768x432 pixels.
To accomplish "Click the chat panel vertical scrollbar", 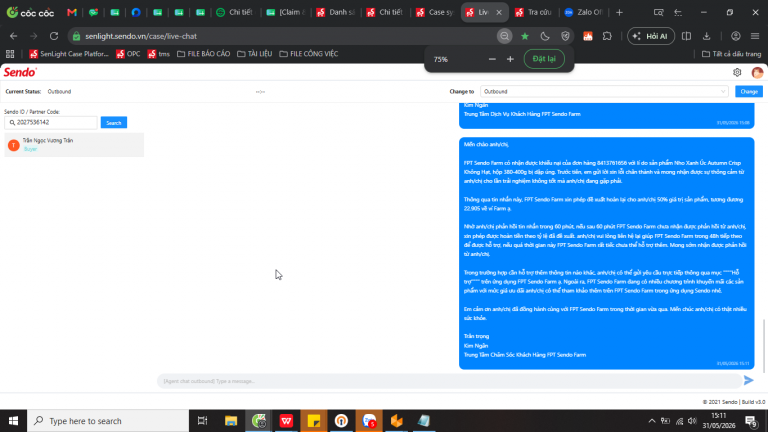I will pos(764,345).
